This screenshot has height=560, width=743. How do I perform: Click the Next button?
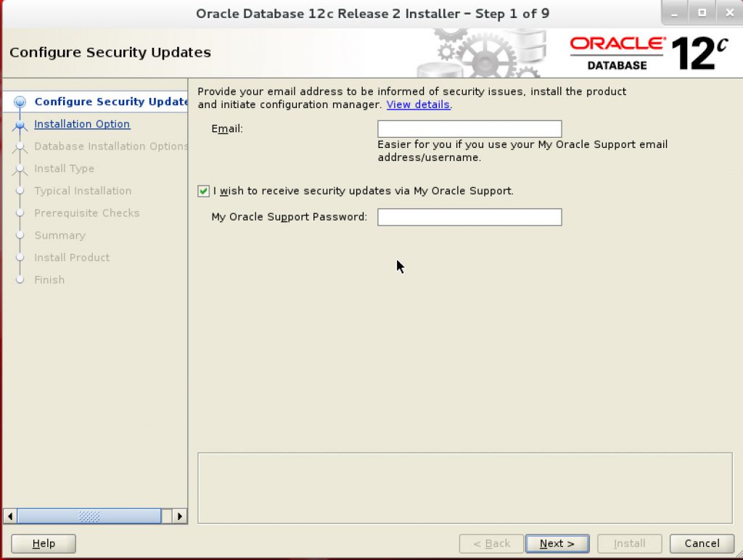(x=557, y=543)
